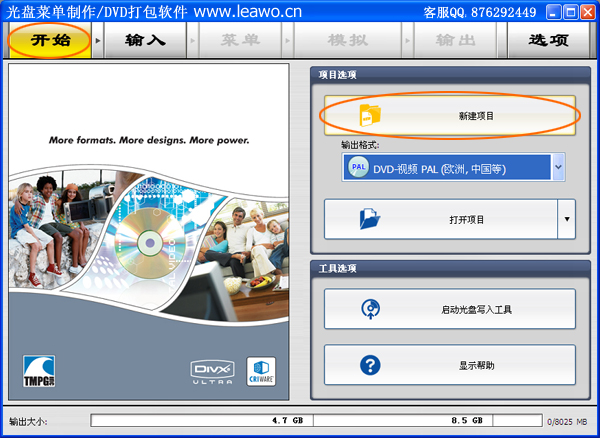600x438 pixels.
Task: Click the blue question mark icon
Action: [x=370, y=365]
